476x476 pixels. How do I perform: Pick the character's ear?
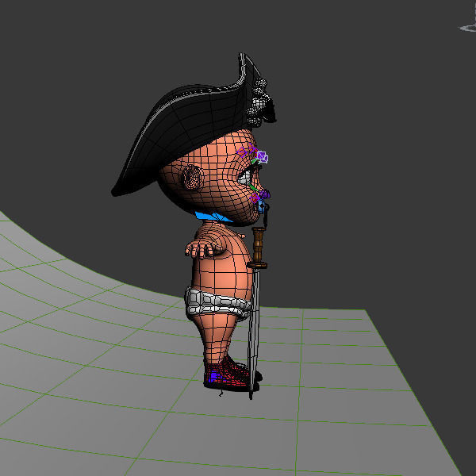(193, 177)
